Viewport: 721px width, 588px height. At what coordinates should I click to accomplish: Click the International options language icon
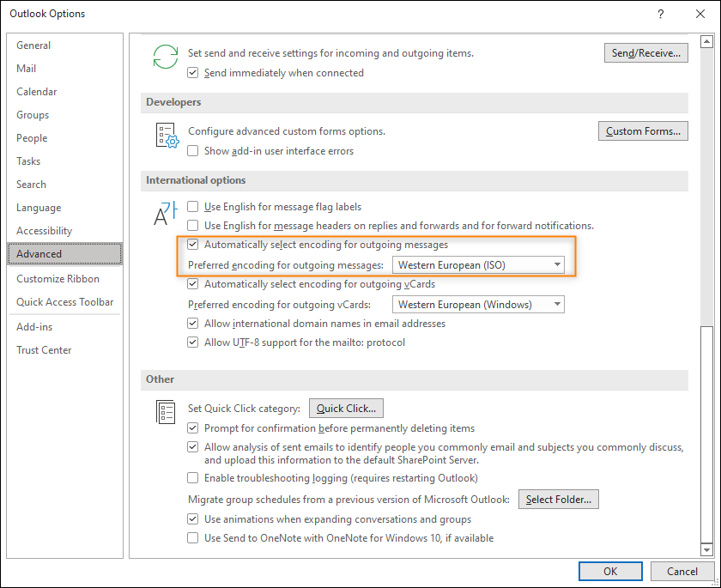[x=165, y=214]
